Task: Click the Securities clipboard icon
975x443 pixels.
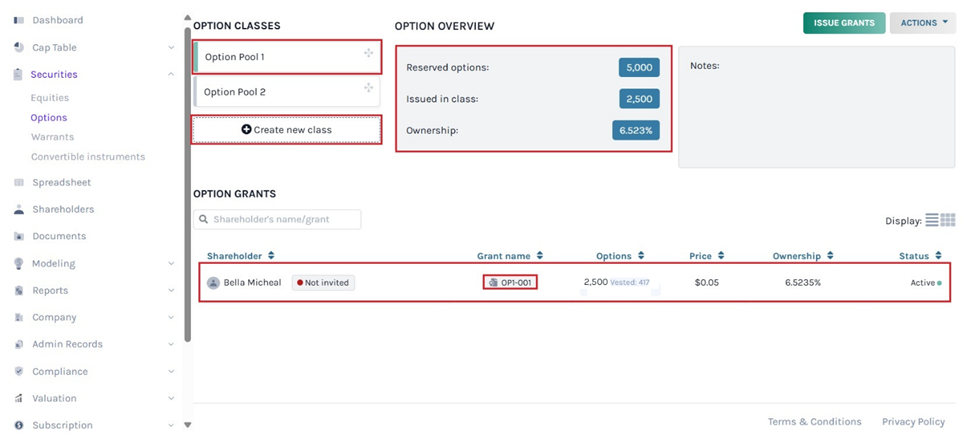Action: click(x=18, y=75)
